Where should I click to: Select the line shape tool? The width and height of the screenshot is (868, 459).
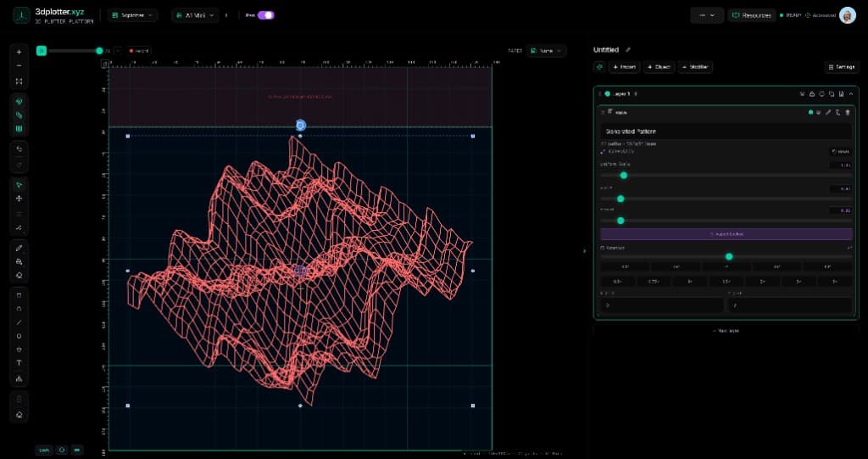point(19,322)
